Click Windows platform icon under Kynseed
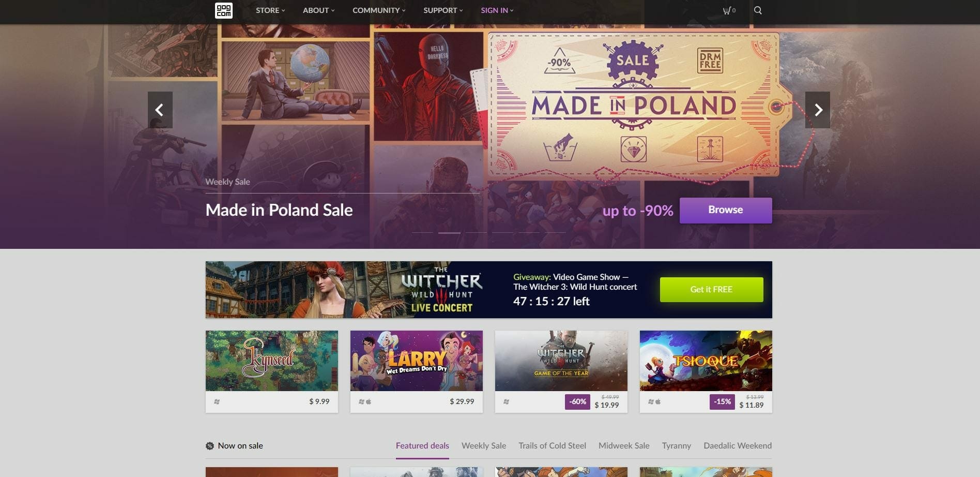980x477 pixels. pos(217,401)
